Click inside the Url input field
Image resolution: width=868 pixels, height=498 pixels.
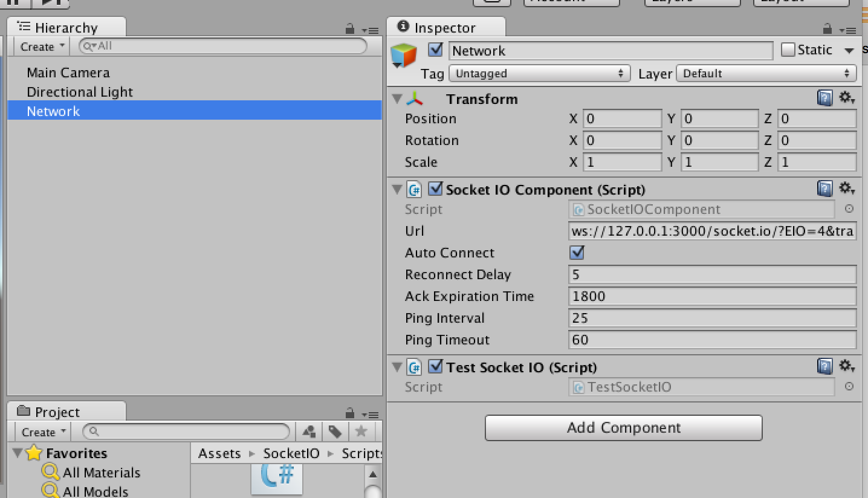[712, 231]
